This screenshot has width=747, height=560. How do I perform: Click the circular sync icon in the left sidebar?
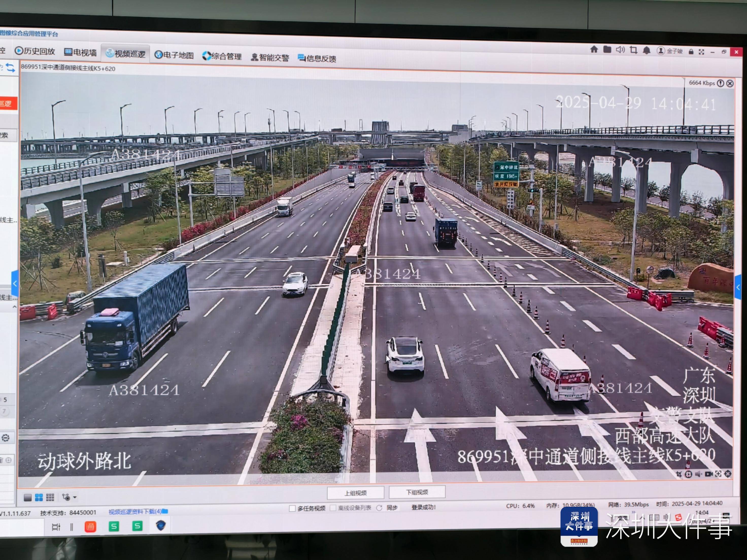pyautogui.click(x=6, y=438)
